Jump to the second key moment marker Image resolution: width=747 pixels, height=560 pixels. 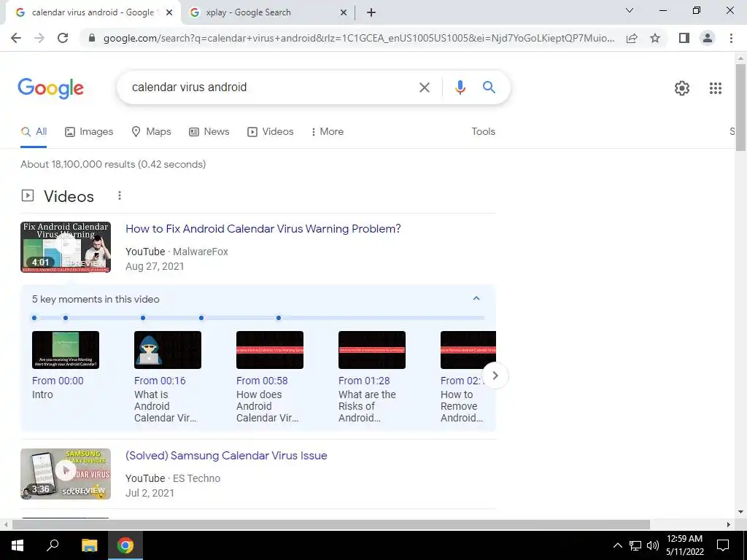pos(66,318)
